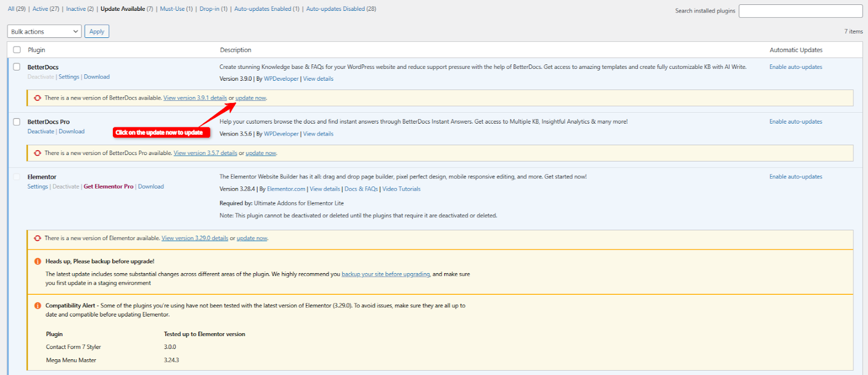Check the BetterDocs plugin checkbox
The width and height of the screenshot is (868, 375).
(x=17, y=67)
